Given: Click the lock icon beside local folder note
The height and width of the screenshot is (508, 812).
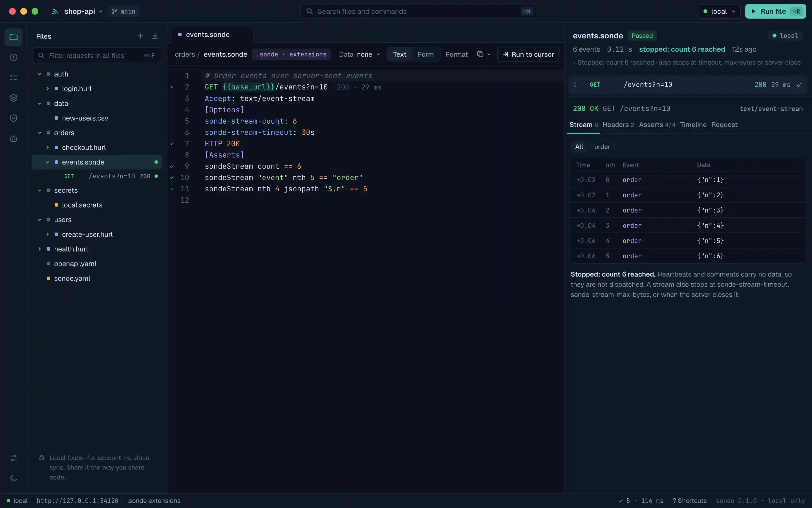Looking at the screenshot, I should coord(42,457).
